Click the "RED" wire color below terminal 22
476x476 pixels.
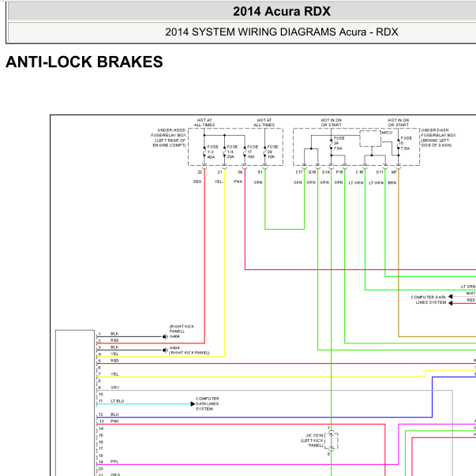click(x=197, y=182)
